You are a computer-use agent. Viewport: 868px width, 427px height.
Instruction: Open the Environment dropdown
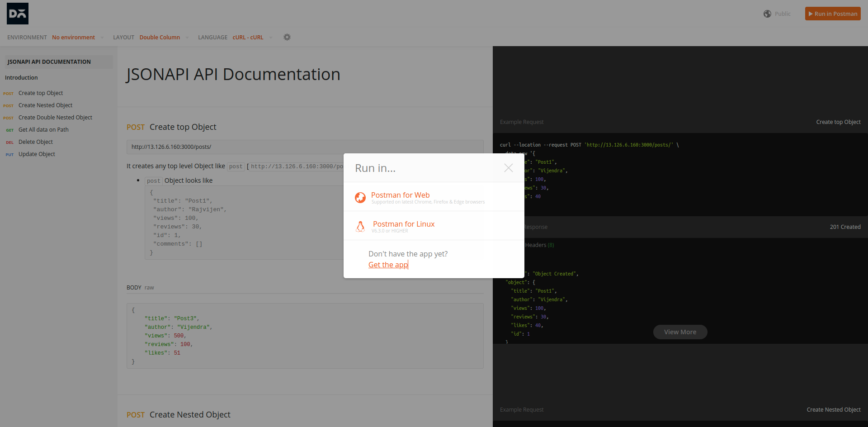[x=78, y=37]
